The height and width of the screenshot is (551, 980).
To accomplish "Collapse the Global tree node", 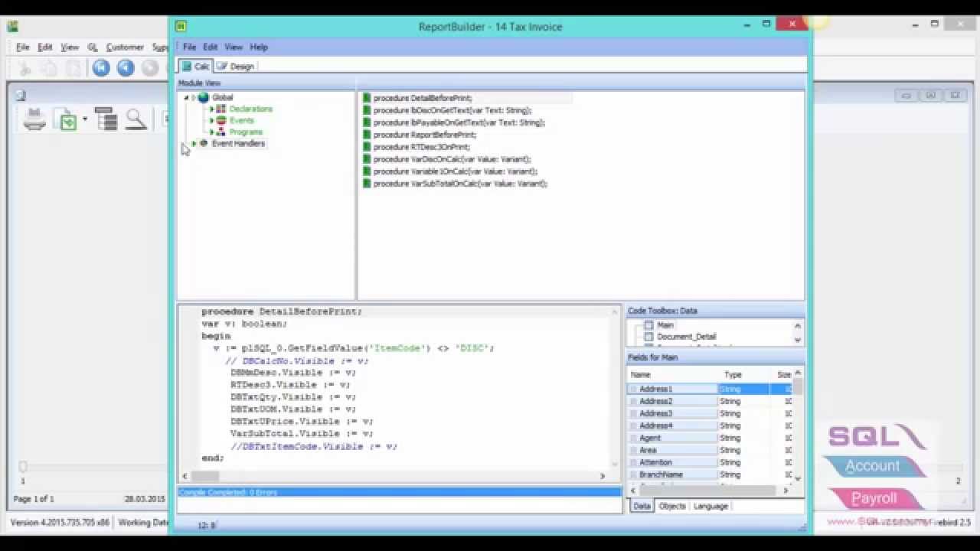I will 186,98.
